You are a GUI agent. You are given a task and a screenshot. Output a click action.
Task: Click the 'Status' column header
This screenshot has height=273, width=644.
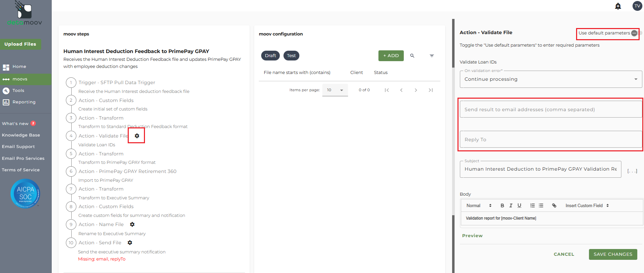click(381, 73)
